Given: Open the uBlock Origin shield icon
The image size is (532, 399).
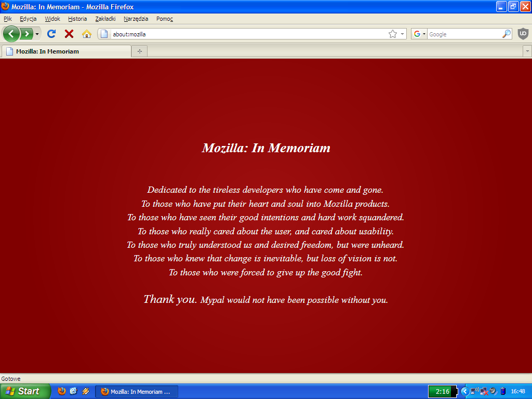Looking at the screenshot, I should click(523, 34).
